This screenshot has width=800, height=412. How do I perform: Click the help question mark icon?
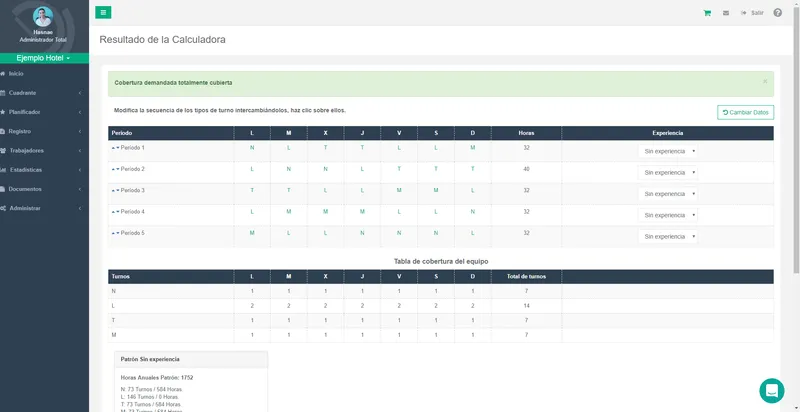[777, 13]
